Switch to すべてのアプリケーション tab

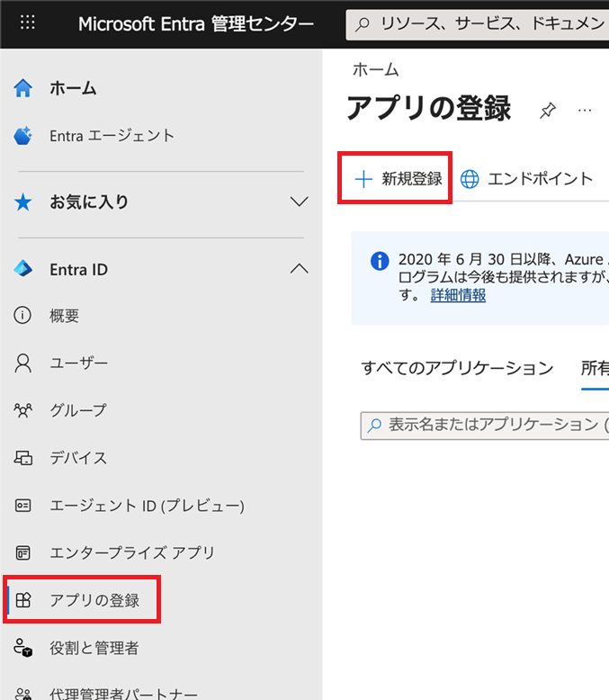[x=457, y=368]
